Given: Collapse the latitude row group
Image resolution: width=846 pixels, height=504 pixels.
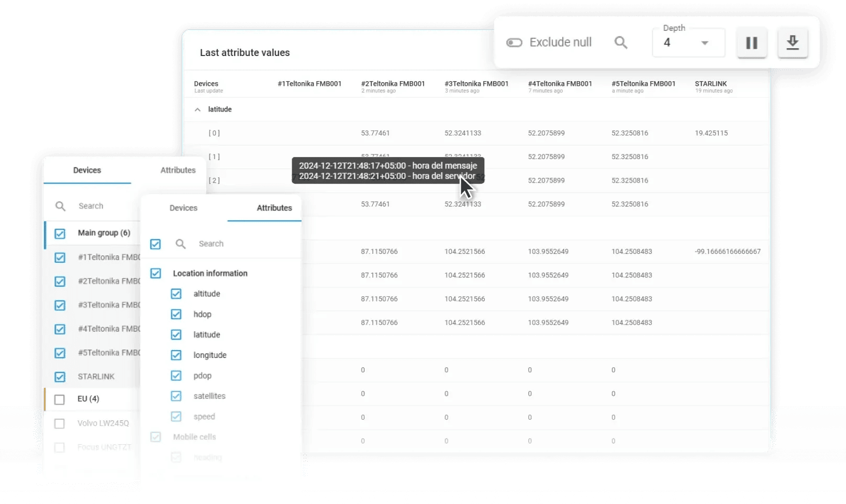Looking at the screenshot, I should pos(197,110).
